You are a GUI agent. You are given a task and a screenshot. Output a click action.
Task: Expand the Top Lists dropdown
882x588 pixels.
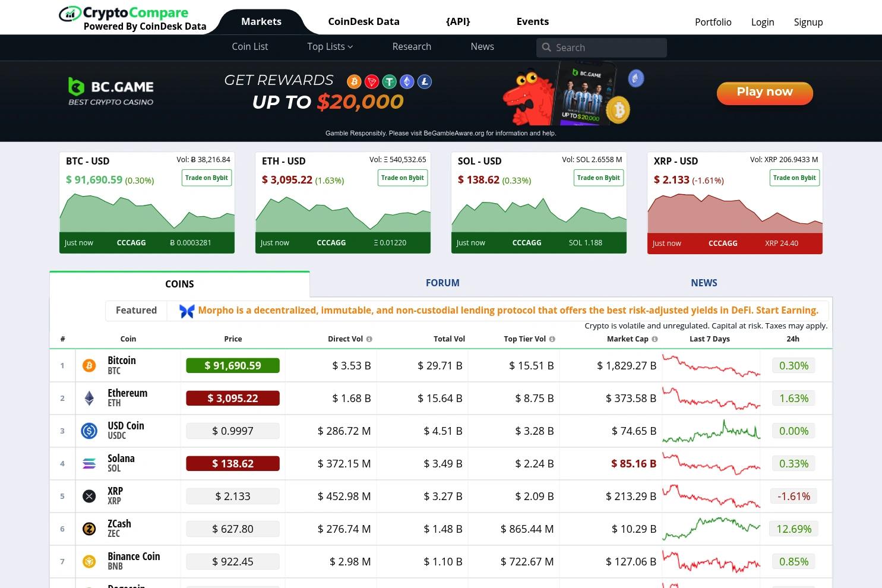point(330,47)
